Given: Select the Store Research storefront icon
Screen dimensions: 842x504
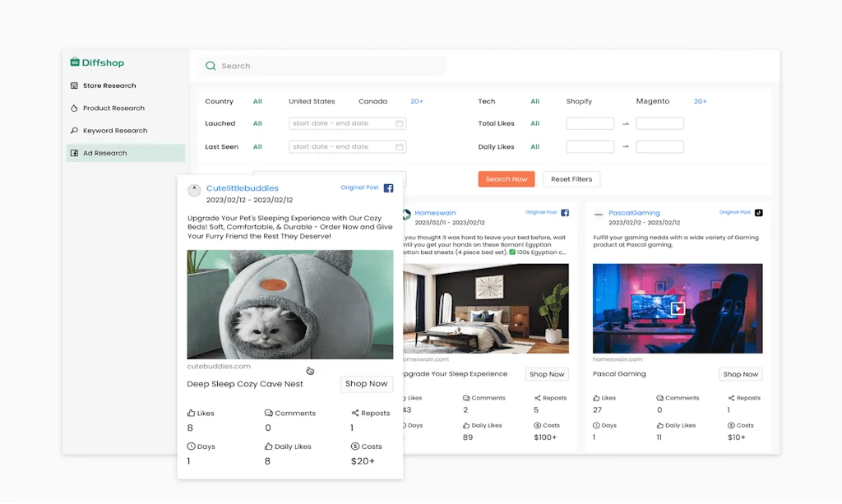Looking at the screenshot, I should (74, 85).
